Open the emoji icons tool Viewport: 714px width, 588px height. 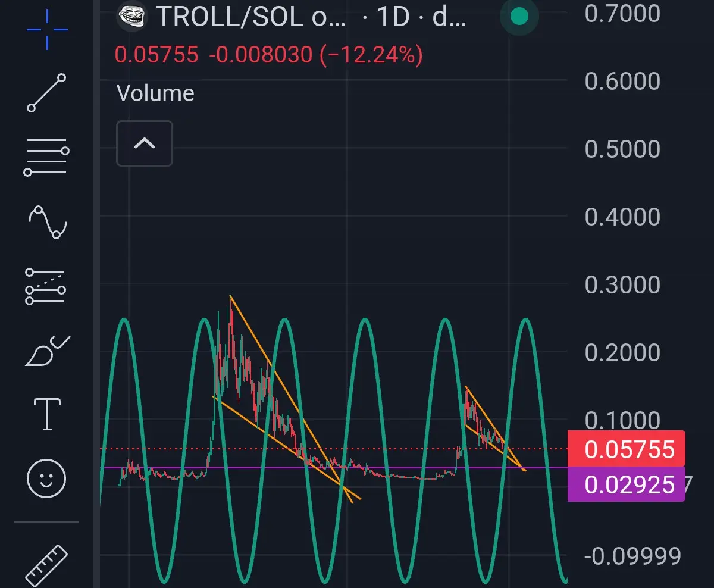click(46, 478)
